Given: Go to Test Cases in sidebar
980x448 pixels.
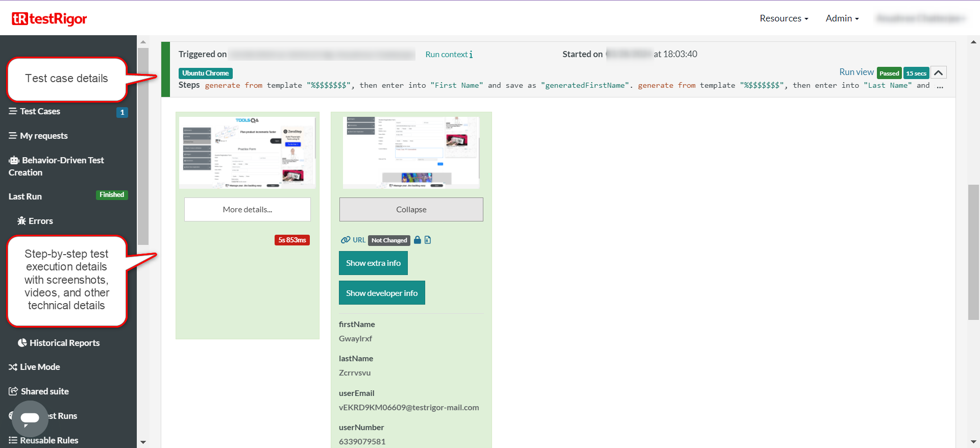Looking at the screenshot, I should (x=40, y=111).
